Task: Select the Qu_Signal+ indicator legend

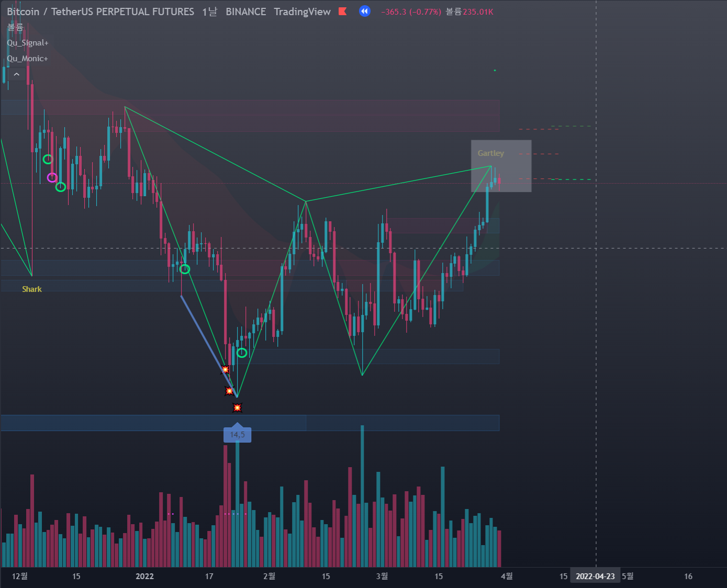Action: (x=28, y=43)
